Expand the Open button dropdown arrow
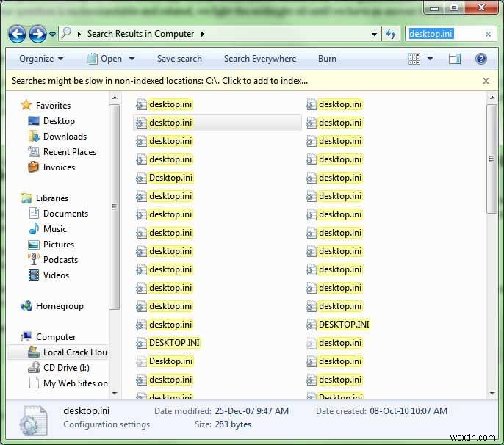 click(132, 59)
